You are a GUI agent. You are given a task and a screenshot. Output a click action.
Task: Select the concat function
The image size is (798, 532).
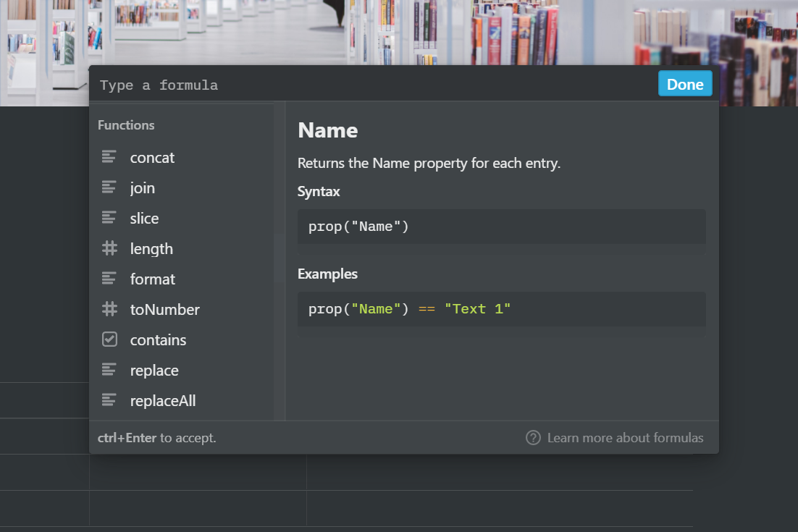(182, 158)
